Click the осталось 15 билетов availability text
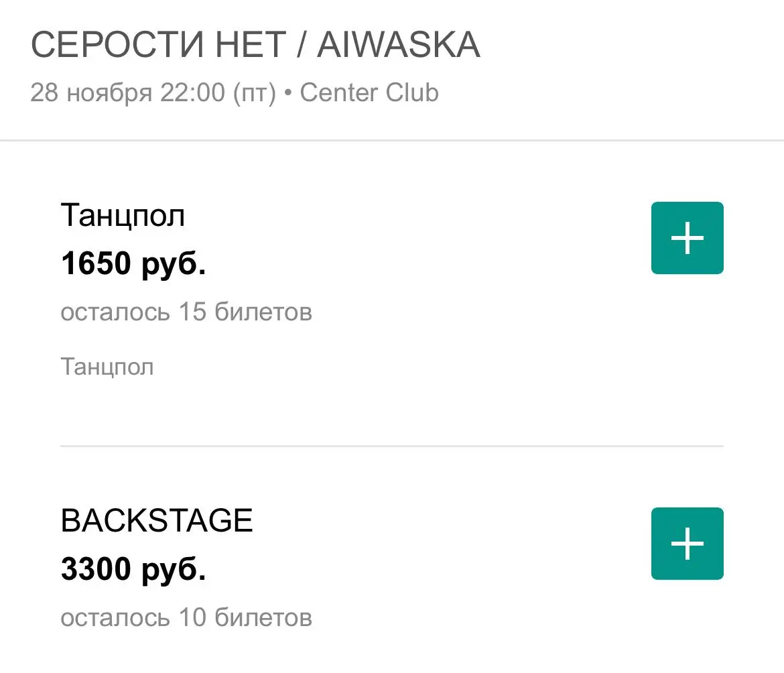Screen dimensions: 784x673 click(x=186, y=311)
